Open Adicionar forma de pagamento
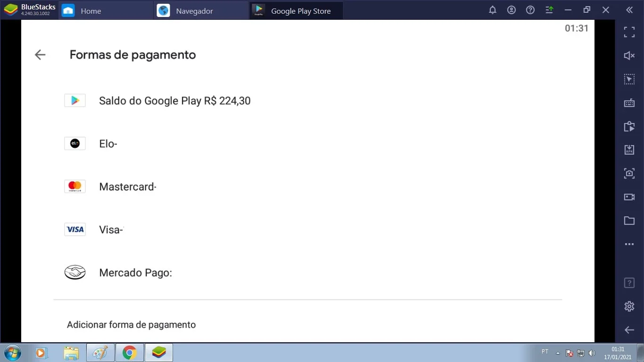The height and width of the screenshot is (362, 644). (131, 325)
